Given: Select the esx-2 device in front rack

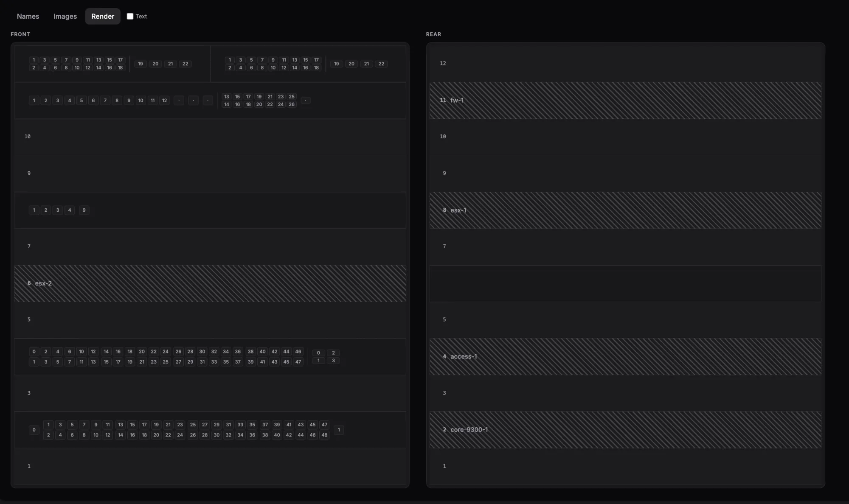Looking at the screenshot, I should pyautogui.click(x=210, y=283).
